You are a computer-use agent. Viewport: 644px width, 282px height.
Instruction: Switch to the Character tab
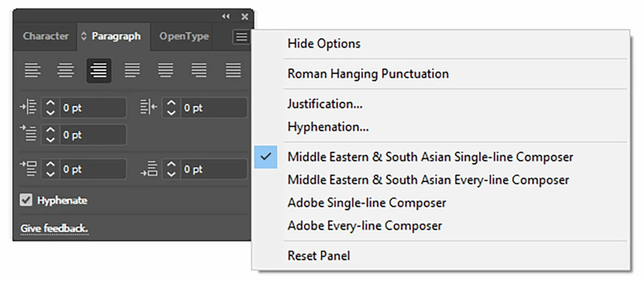(x=46, y=36)
